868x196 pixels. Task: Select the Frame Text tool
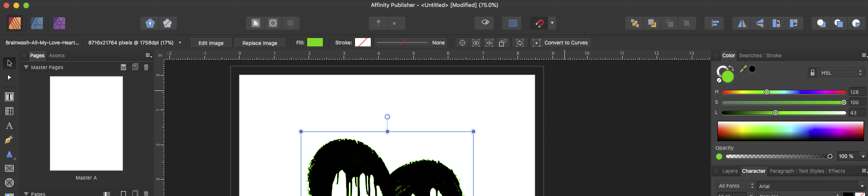coord(9,97)
